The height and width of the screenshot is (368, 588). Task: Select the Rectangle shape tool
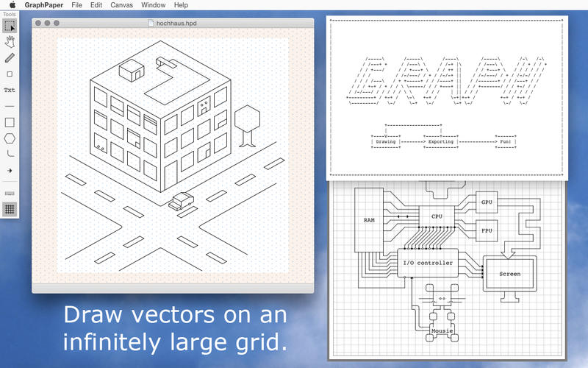(10, 122)
